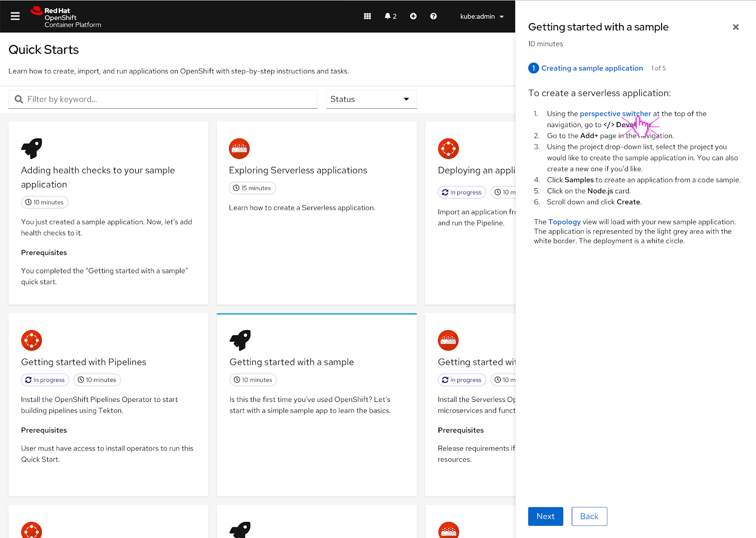Click Pipelines icon on bottom-row first card
Viewport: 756px width, 538px height.
point(32,530)
